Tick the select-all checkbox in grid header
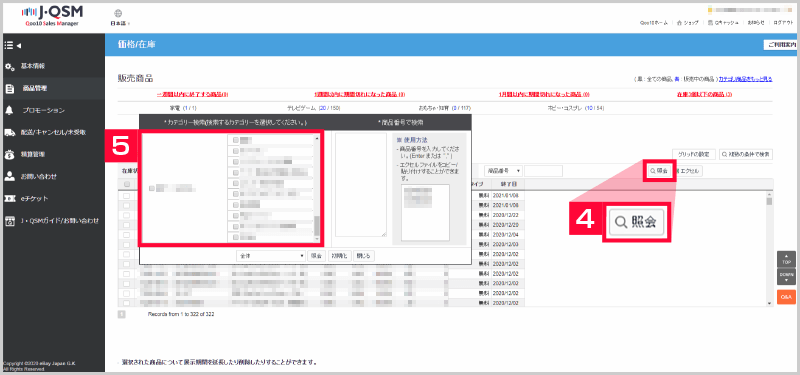This screenshot has height=375, width=800. pyautogui.click(x=127, y=184)
